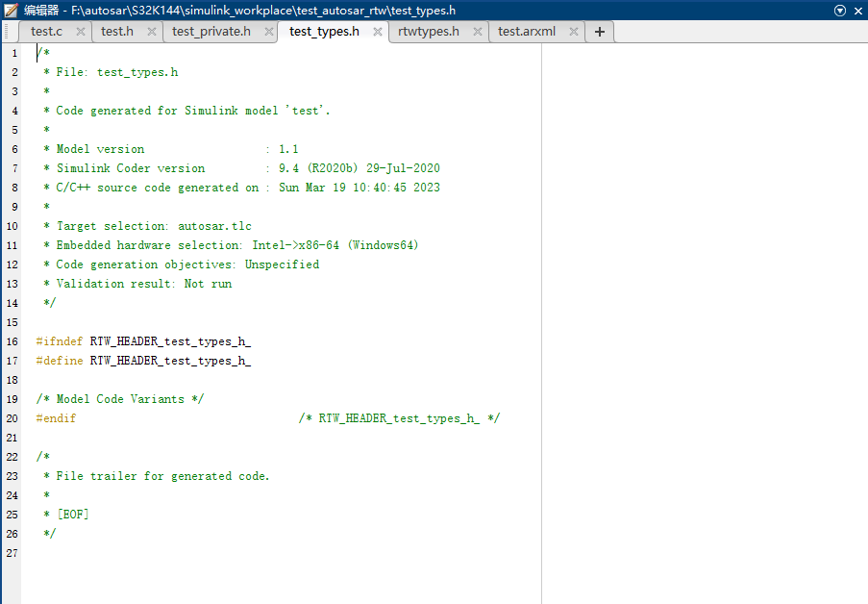Screen dimensions: 868x604
Task: Click line number 1 gutter area
Action: [12, 53]
